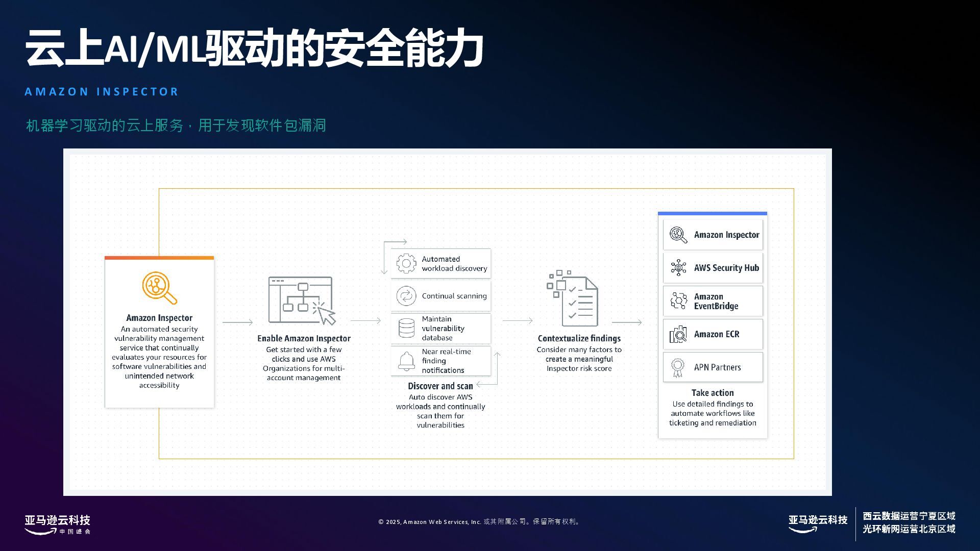The width and height of the screenshot is (980, 551).
Task: Click the 'Amazon Inspector' heading in left card
Action: tap(159, 318)
